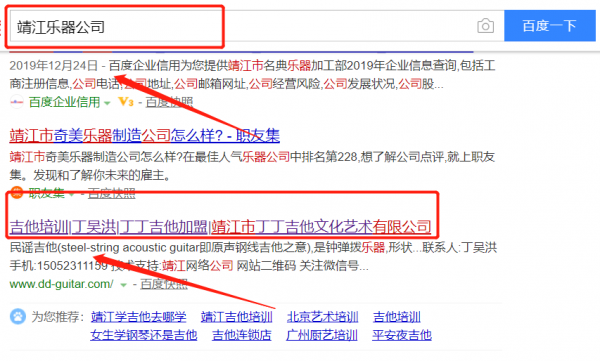Open 百度快照 link next to V3 badge

pyautogui.click(x=169, y=102)
